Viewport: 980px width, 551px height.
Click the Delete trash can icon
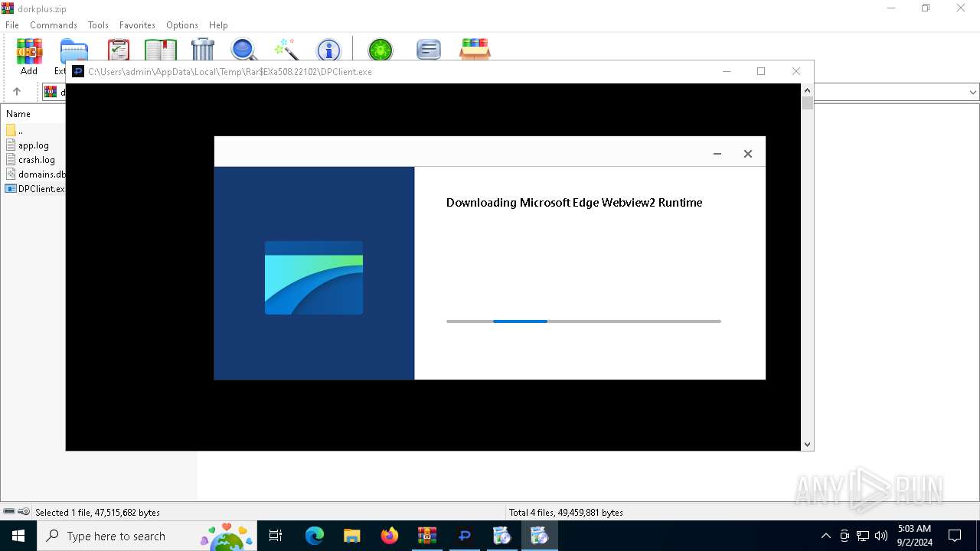coord(203,49)
